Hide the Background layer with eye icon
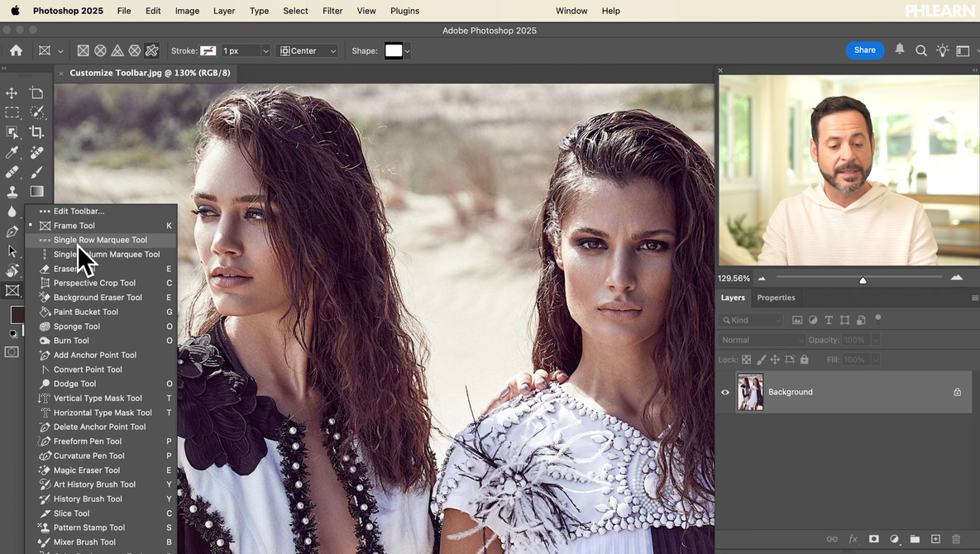The height and width of the screenshot is (554, 980). (725, 393)
